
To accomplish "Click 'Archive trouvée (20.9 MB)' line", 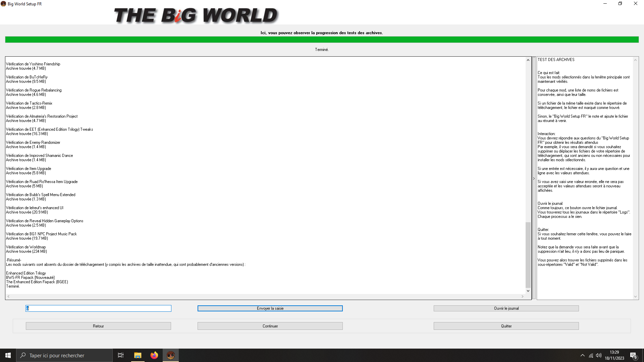I will 27,212.
